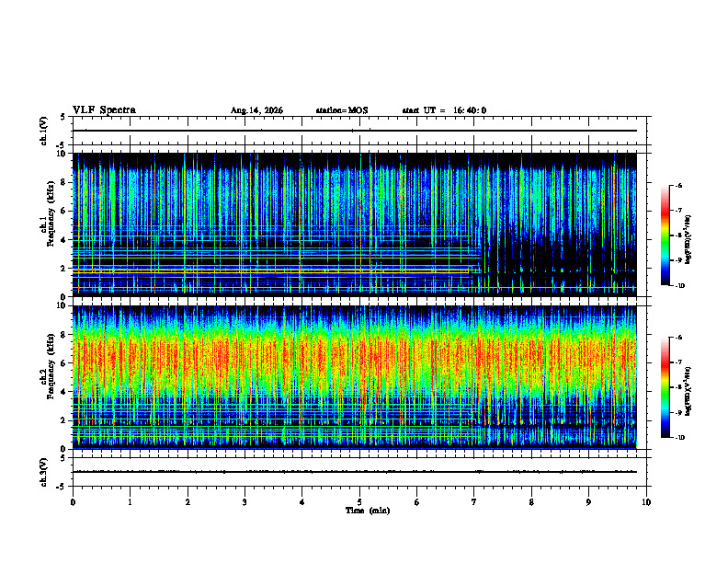Click the ch.1 (V) voltage trace line

(354, 131)
